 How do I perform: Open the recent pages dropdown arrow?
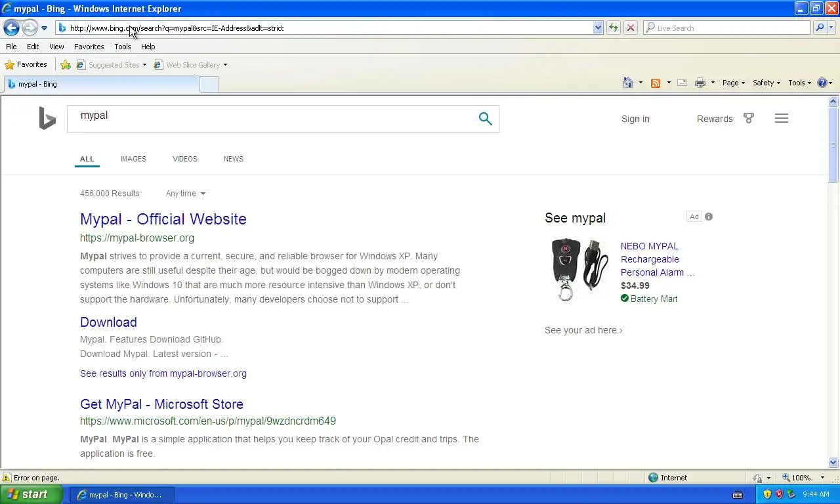pos(44,28)
